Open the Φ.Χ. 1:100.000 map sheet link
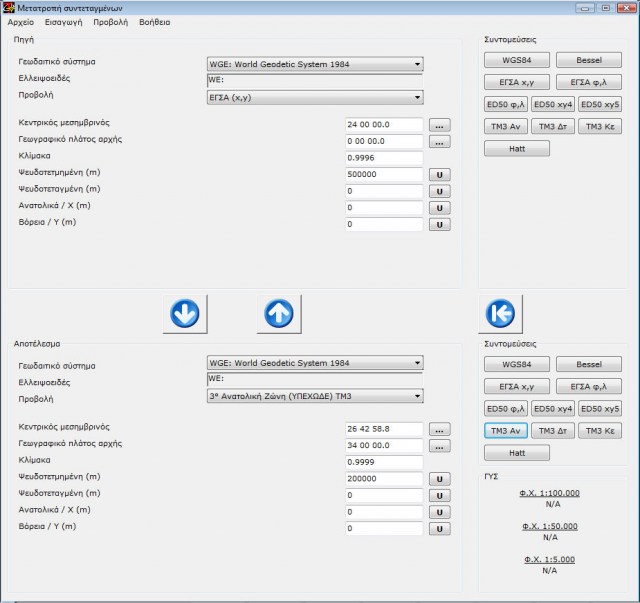The width and height of the screenshot is (640, 603). click(549, 493)
